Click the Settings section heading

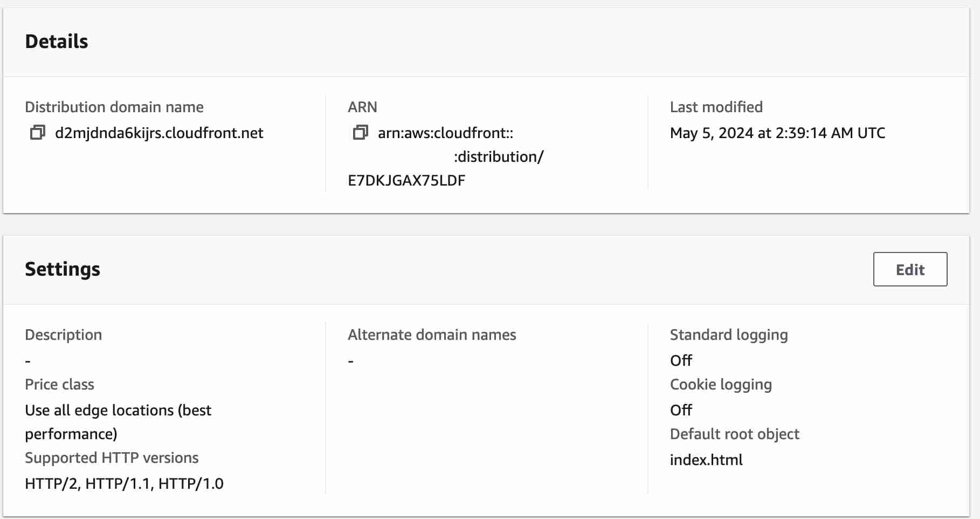(63, 269)
